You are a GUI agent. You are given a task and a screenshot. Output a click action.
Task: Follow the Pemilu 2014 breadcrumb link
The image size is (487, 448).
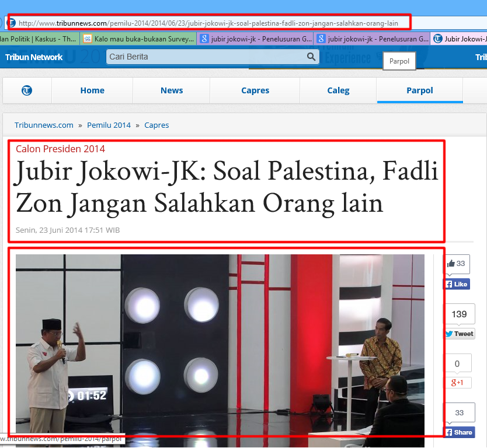click(x=109, y=125)
